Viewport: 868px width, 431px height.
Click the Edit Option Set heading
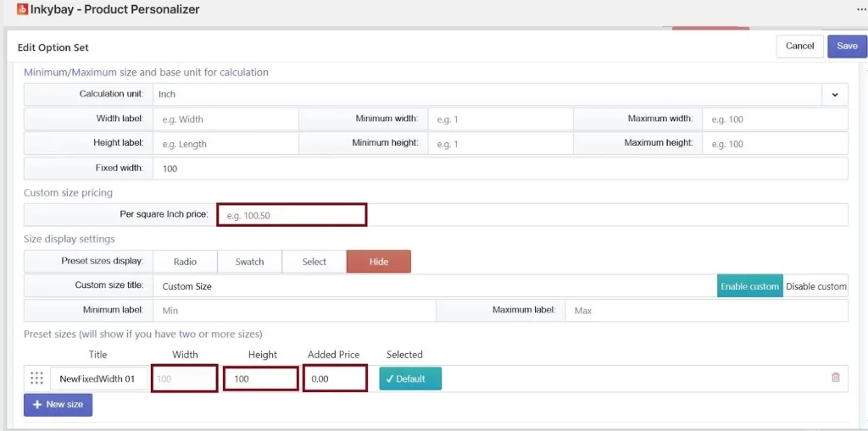tap(53, 47)
